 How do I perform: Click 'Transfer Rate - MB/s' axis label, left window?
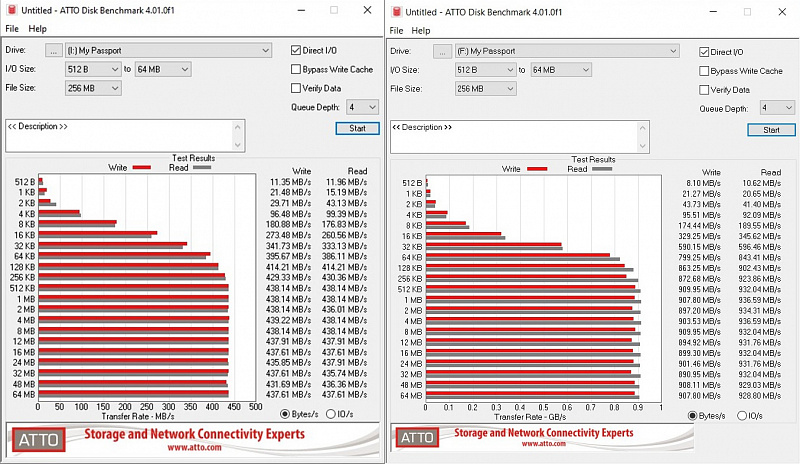(138, 417)
